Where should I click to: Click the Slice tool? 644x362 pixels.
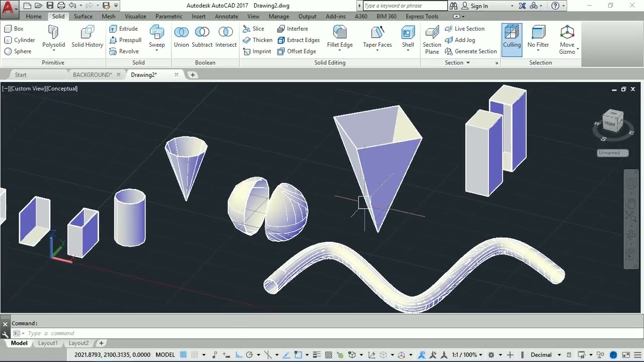[x=253, y=29]
